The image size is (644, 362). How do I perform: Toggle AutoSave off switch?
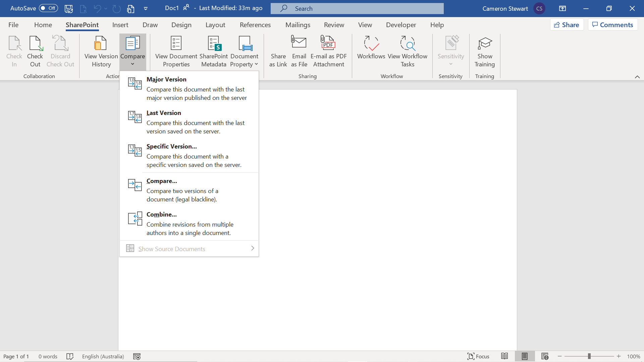(x=48, y=8)
